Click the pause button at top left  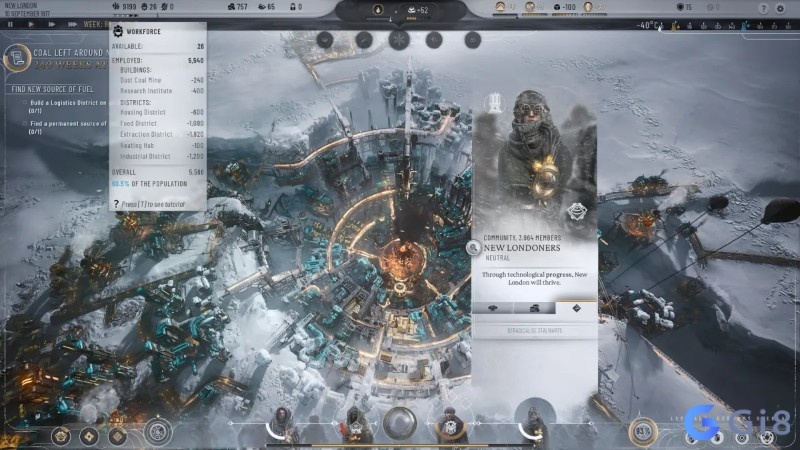coord(10,24)
